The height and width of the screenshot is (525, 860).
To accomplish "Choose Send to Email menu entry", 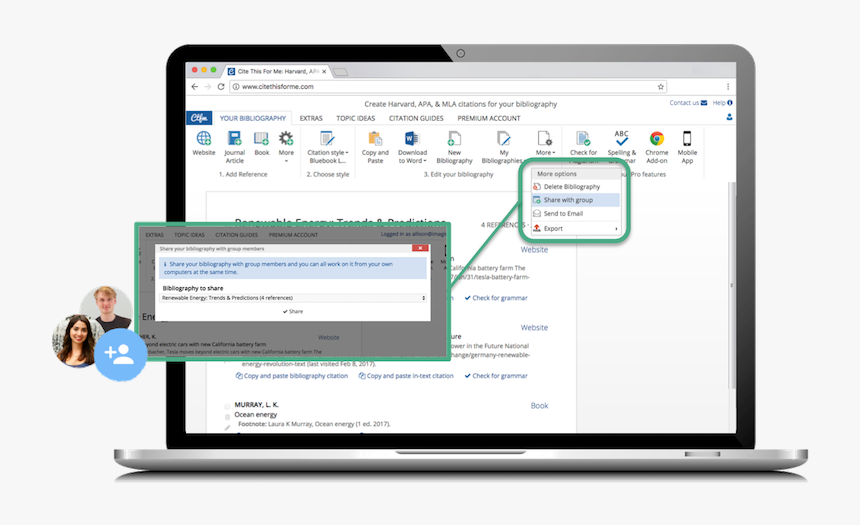I will click(x=575, y=213).
